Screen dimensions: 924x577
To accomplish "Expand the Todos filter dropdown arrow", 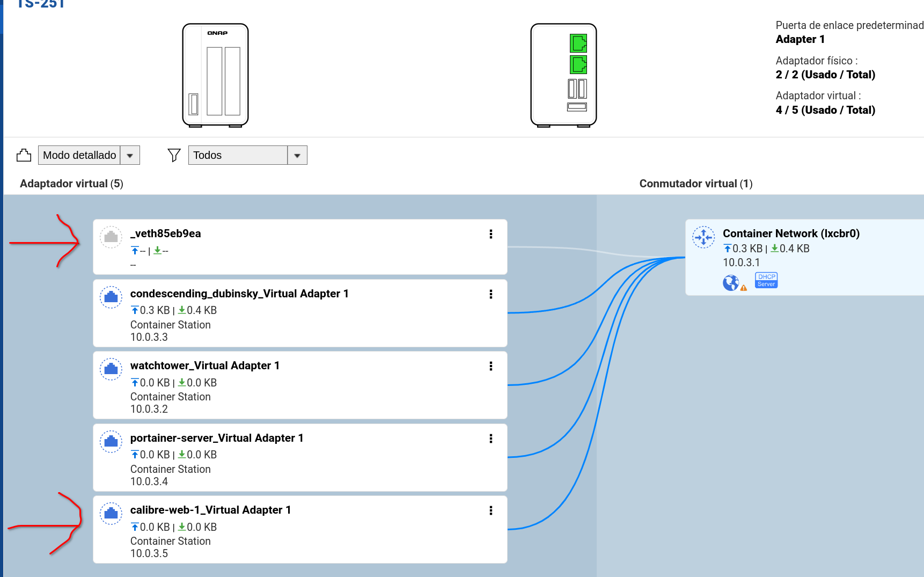I will point(297,155).
